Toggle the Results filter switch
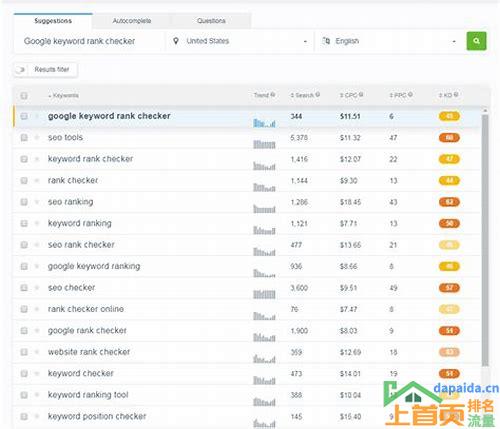The height and width of the screenshot is (429, 500). click(21, 70)
